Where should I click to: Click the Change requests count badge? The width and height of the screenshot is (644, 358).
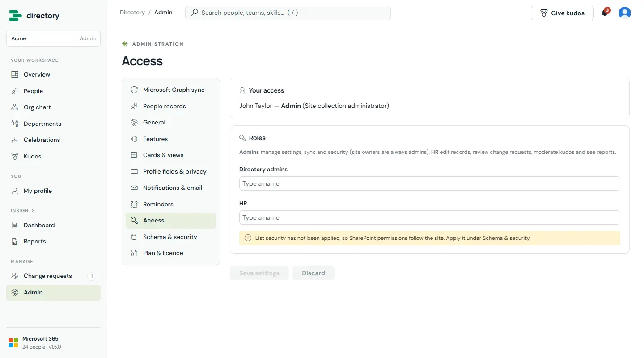coord(92,276)
